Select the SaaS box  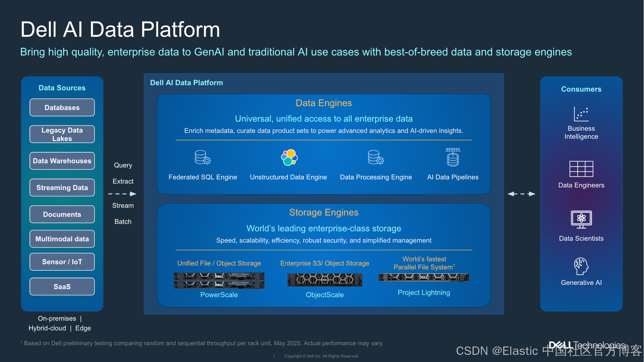(62, 287)
